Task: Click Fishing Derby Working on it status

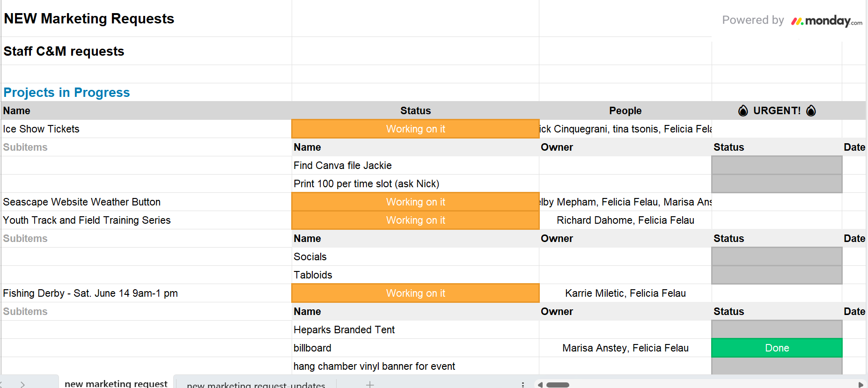Action: [x=415, y=293]
